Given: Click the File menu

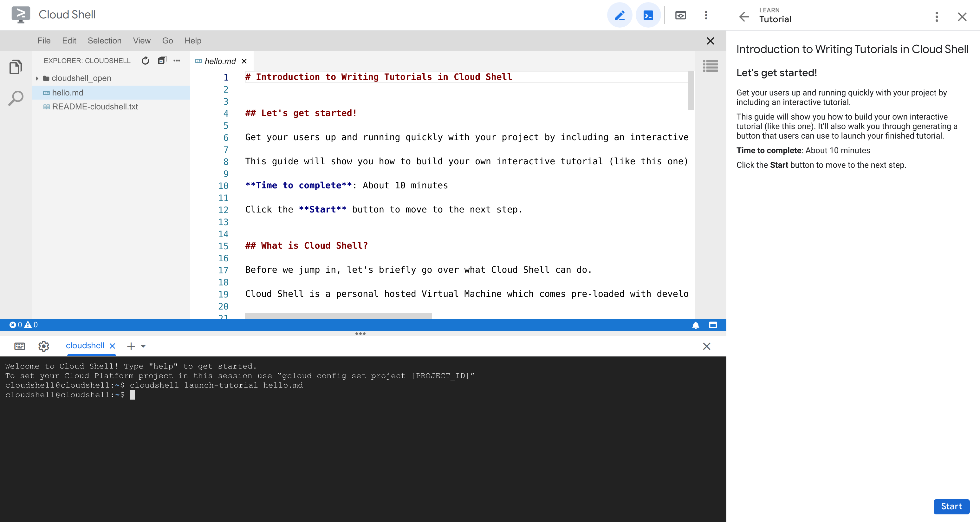Looking at the screenshot, I should pos(43,41).
